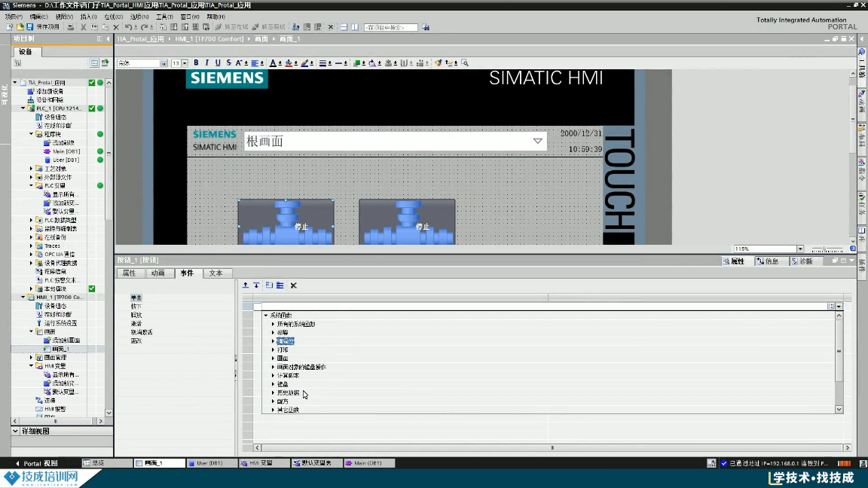The height and width of the screenshot is (488, 868).
Task: Apply strikethrough formatting with the S icon
Action: [x=228, y=63]
